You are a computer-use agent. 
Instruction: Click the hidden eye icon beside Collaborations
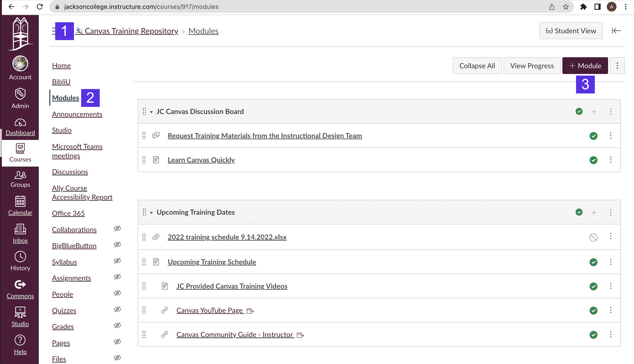coord(117,229)
